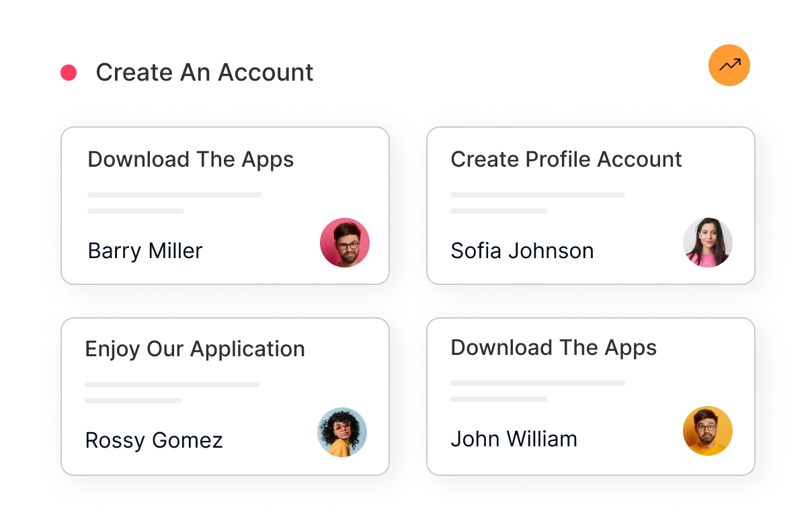Screen dimensions: 812x527
Task: Click Download The Apps title above John William
Action: pyautogui.click(x=554, y=348)
